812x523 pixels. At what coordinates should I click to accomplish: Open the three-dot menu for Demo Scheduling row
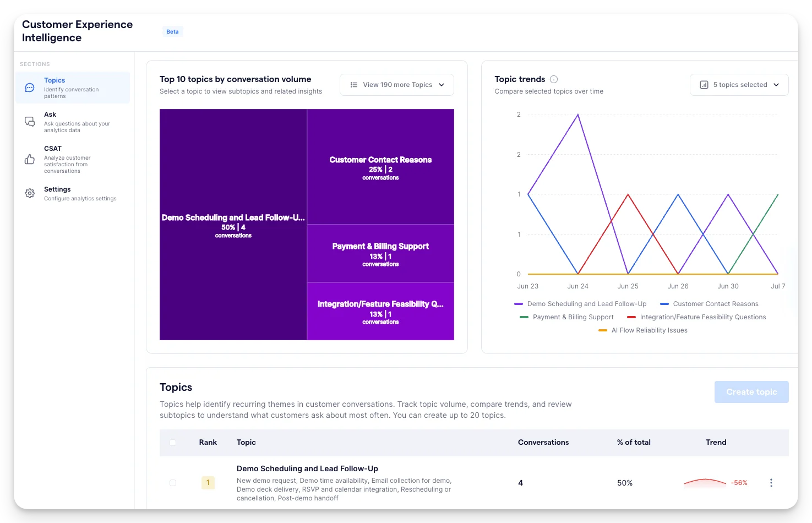click(771, 483)
